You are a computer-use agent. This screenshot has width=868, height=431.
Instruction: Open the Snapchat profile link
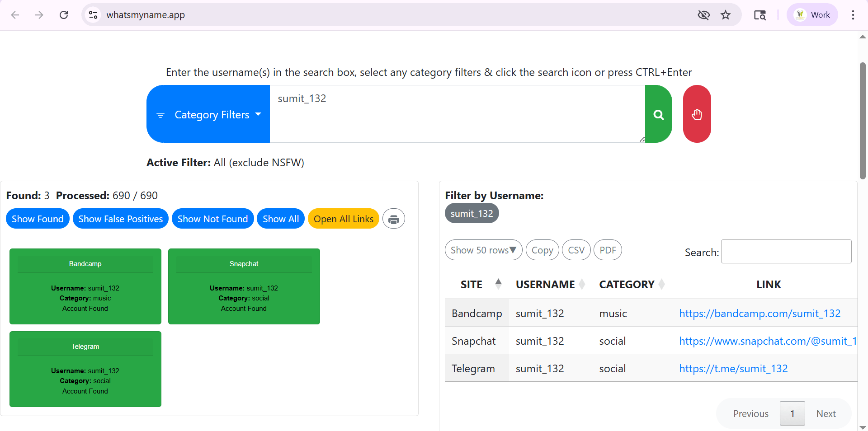pos(768,341)
